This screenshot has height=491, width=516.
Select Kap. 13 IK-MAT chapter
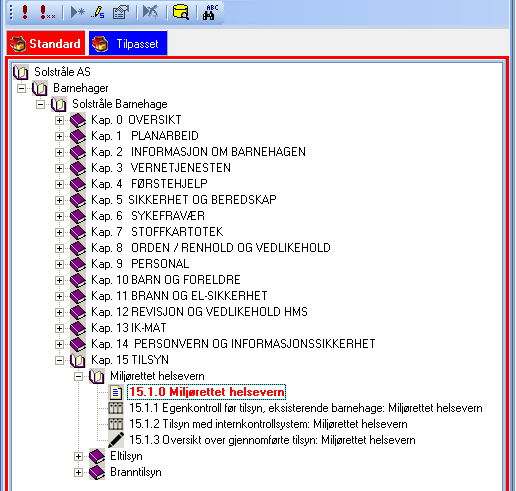coord(129,328)
